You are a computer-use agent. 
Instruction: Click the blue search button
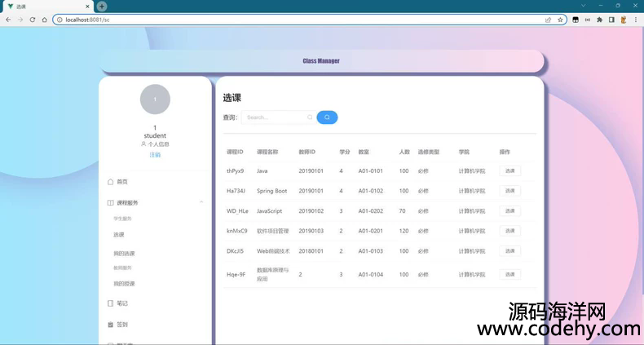point(327,117)
